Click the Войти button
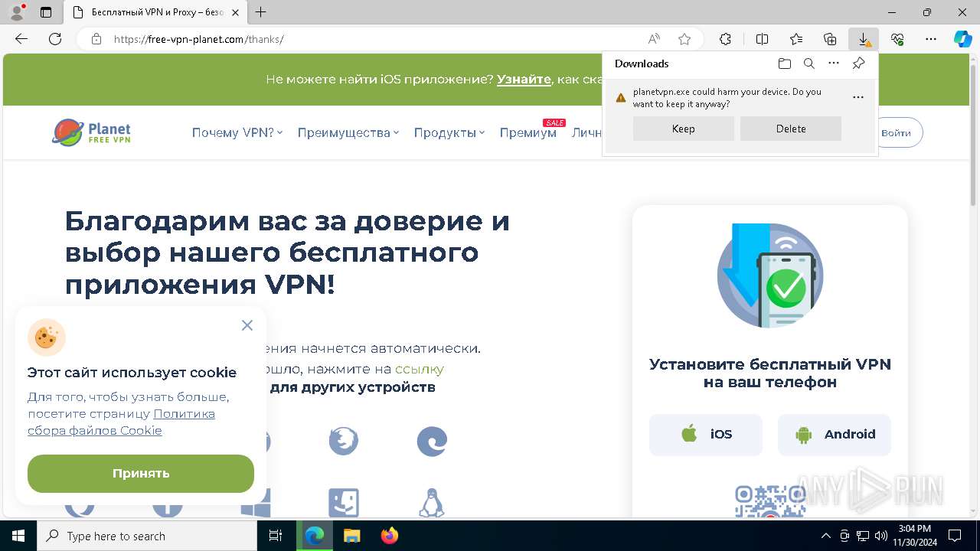This screenshot has height=551, width=980. tap(897, 132)
